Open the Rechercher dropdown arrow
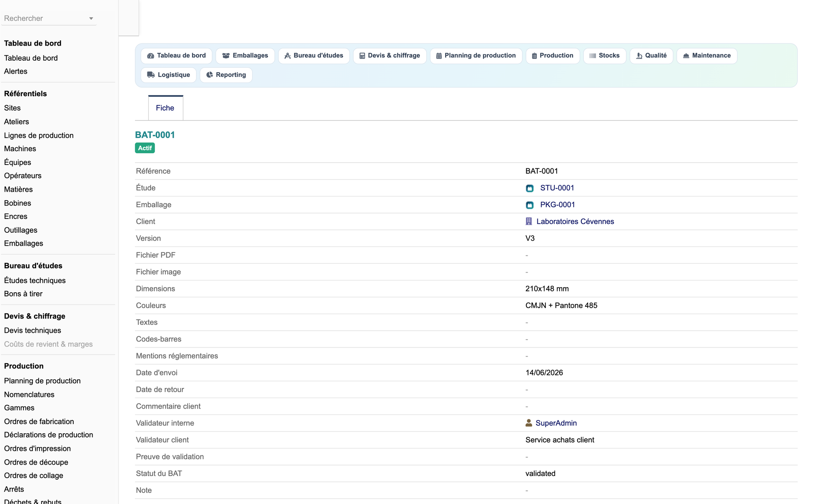The height and width of the screenshot is (504, 815). tap(91, 18)
